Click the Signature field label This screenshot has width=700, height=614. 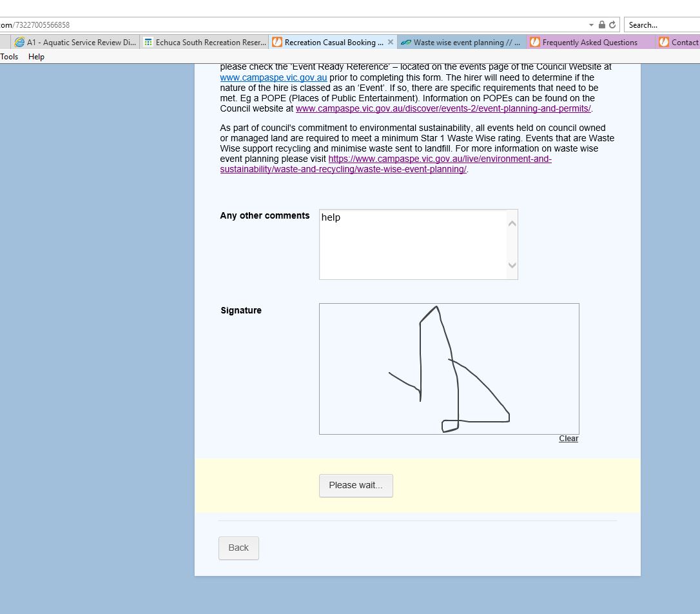(241, 310)
